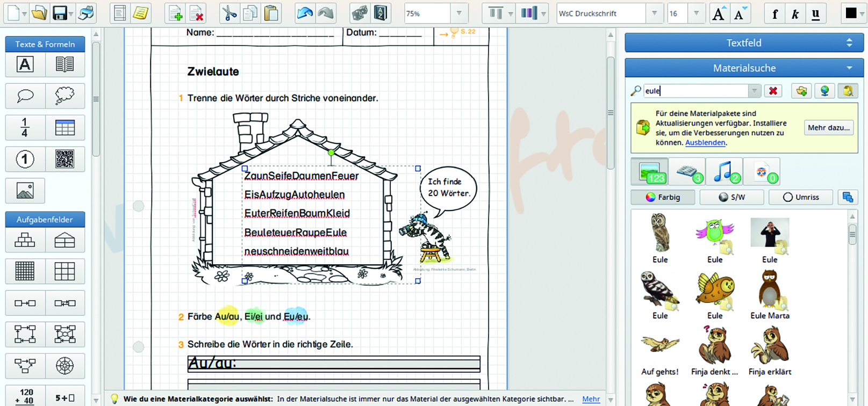Open the black text color swatch
868x406 pixels.
[851, 13]
